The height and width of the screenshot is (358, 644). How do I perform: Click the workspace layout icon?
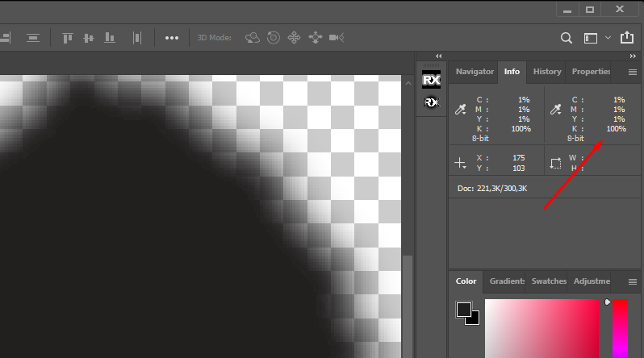[591, 38]
